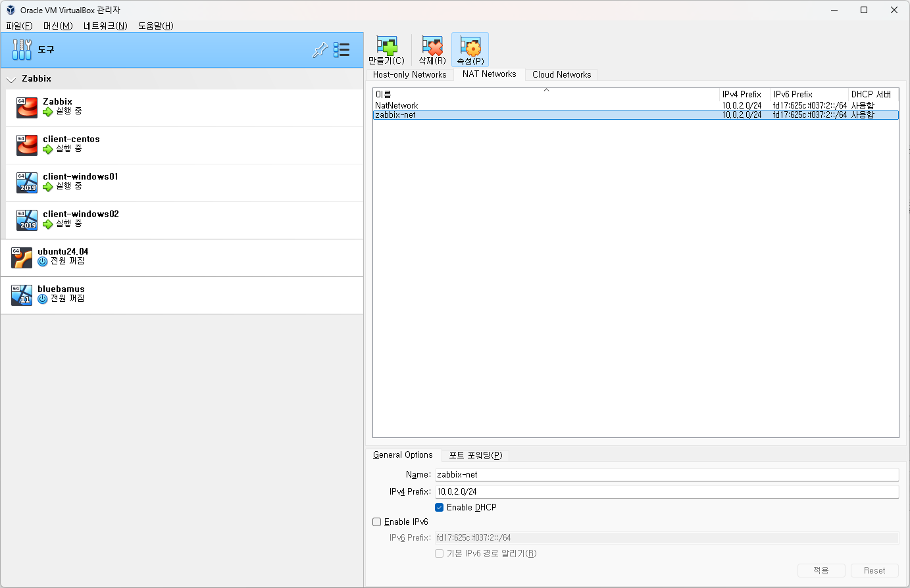Select the NatNetwork row in the table
The width and height of the screenshot is (910, 588).
pos(636,105)
